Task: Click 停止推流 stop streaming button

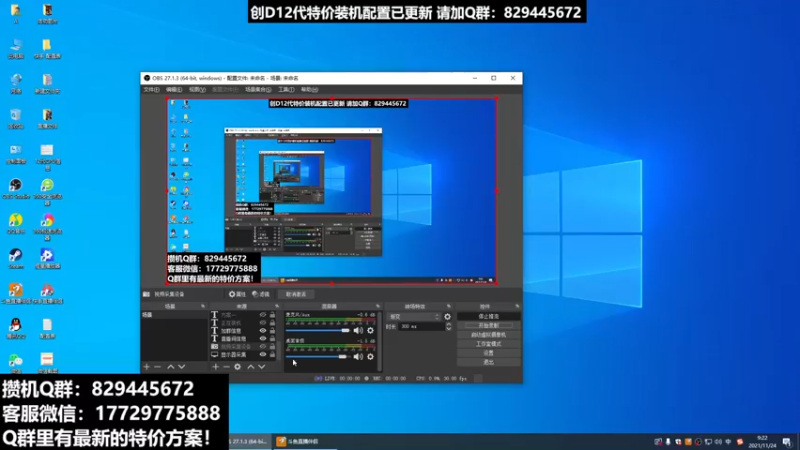Action: pyautogui.click(x=488, y=316)
